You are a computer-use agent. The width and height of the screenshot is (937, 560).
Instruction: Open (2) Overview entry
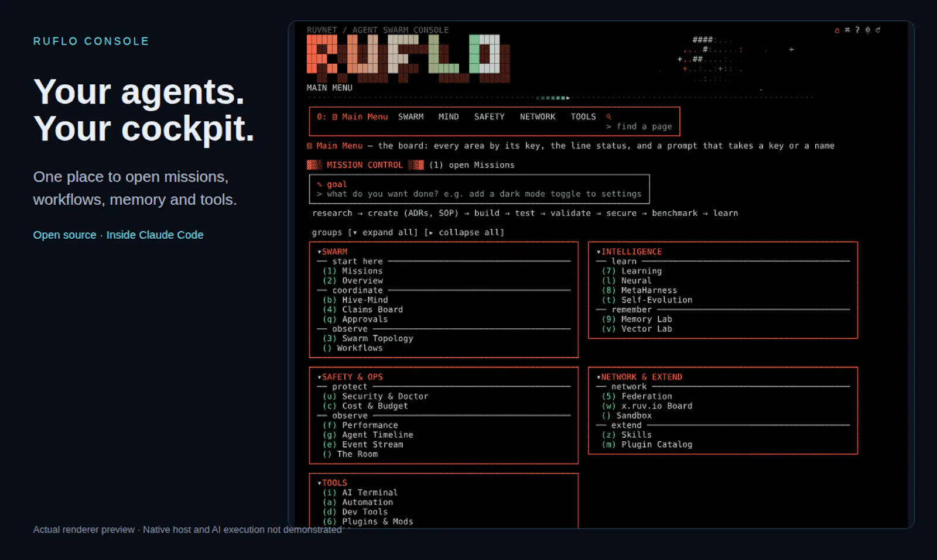point(353,281)
